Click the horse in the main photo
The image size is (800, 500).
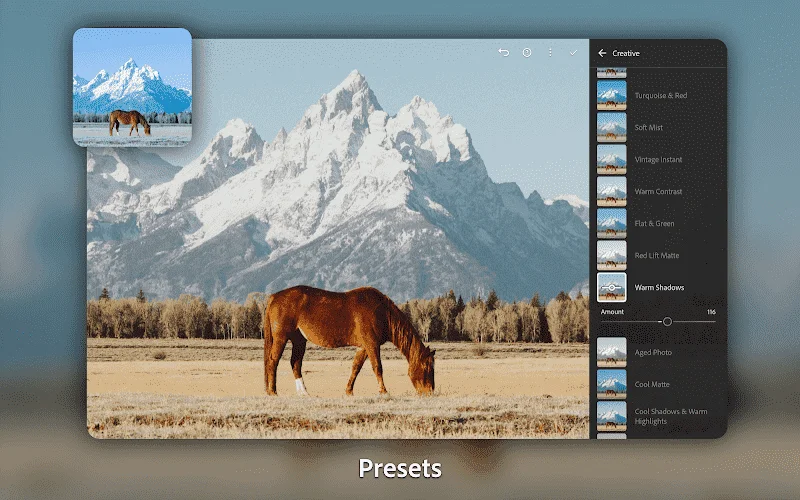(x=348, y=341)
